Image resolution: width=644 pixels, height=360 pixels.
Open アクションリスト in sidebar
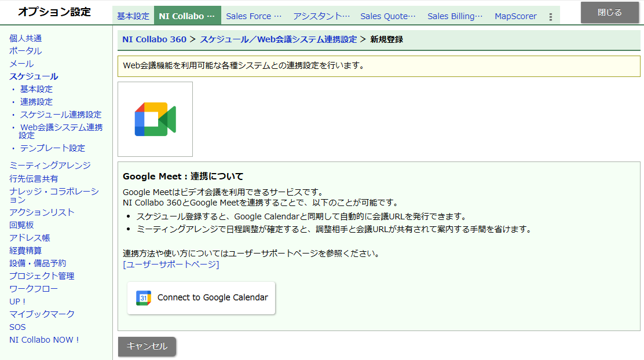tap(42, 212)
